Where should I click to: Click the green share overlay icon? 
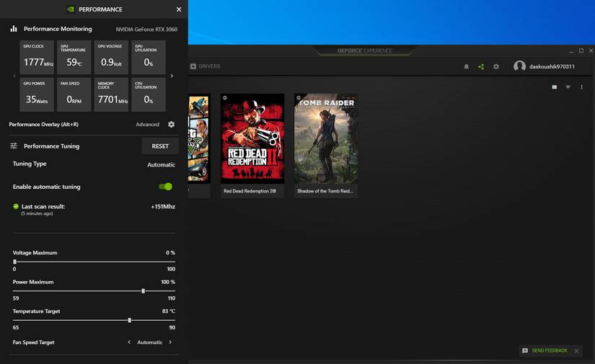click(481, 66)
